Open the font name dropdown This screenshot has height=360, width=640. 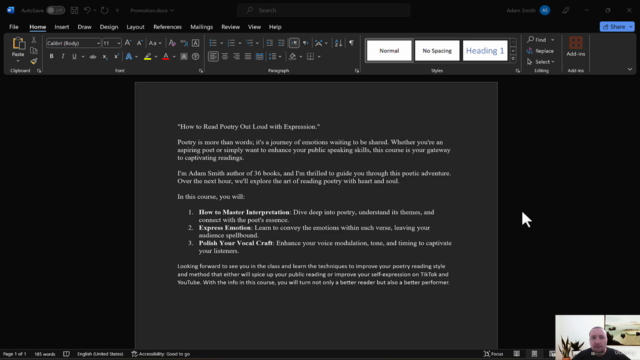click(98, 43)
